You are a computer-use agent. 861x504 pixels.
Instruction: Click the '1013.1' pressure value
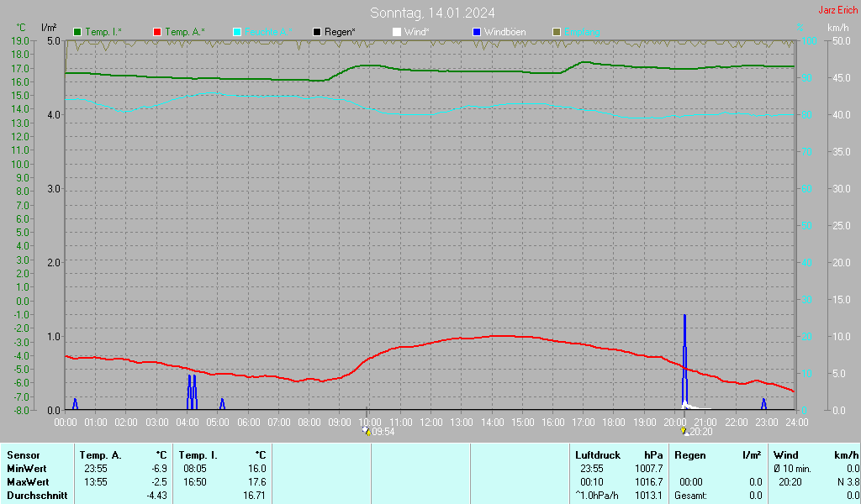[x=649, y=496]
